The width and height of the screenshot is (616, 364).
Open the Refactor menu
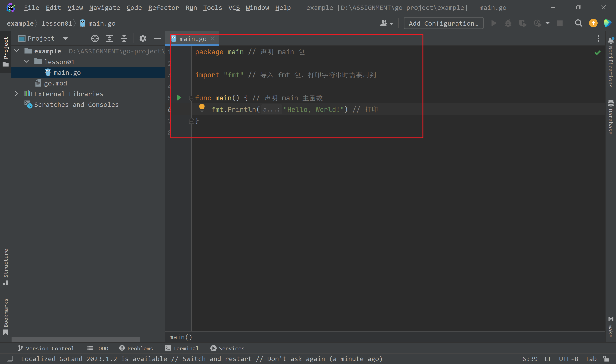click(x=163, y=8)
